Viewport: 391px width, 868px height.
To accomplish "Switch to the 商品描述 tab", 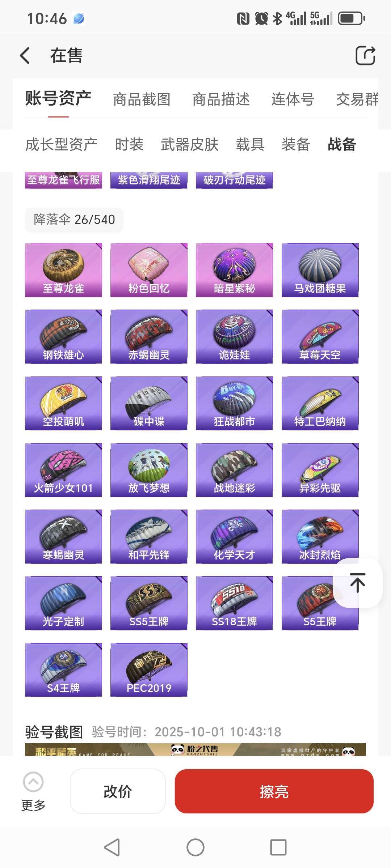I will (x=221, y=99).
